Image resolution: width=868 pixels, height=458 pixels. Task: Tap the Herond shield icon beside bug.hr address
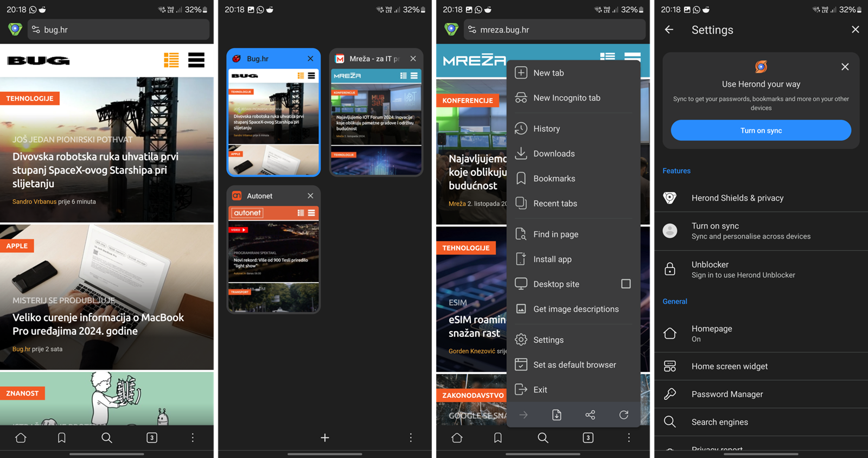click(15, 29)
